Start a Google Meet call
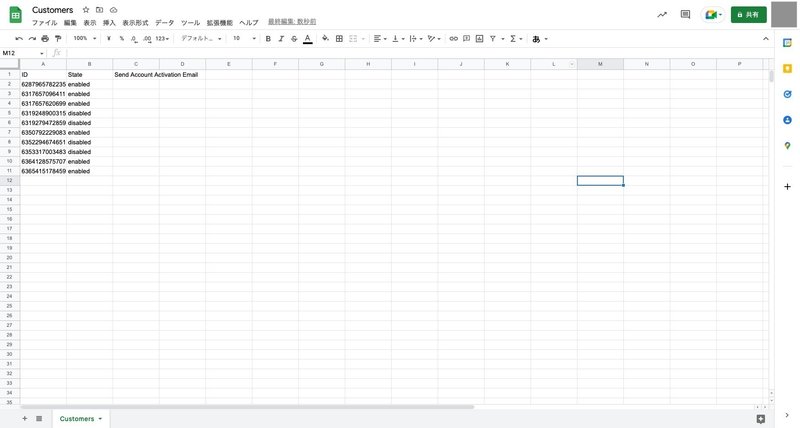Image resolution: width=800 pixels, height=428 pixels. tap(713, 15)
